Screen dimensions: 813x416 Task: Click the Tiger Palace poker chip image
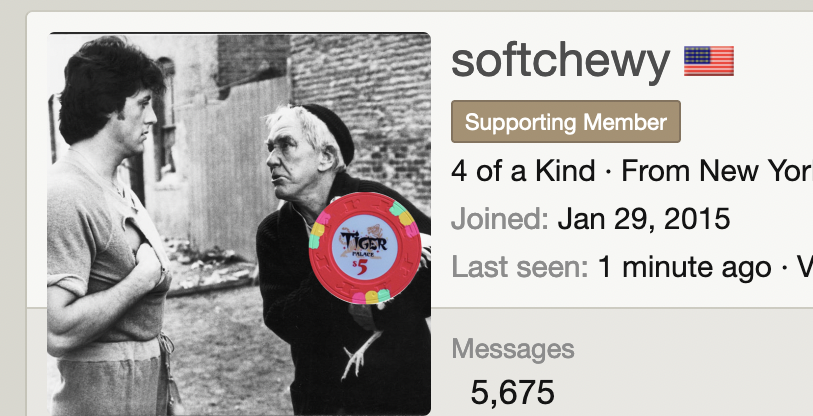point(365,248)
